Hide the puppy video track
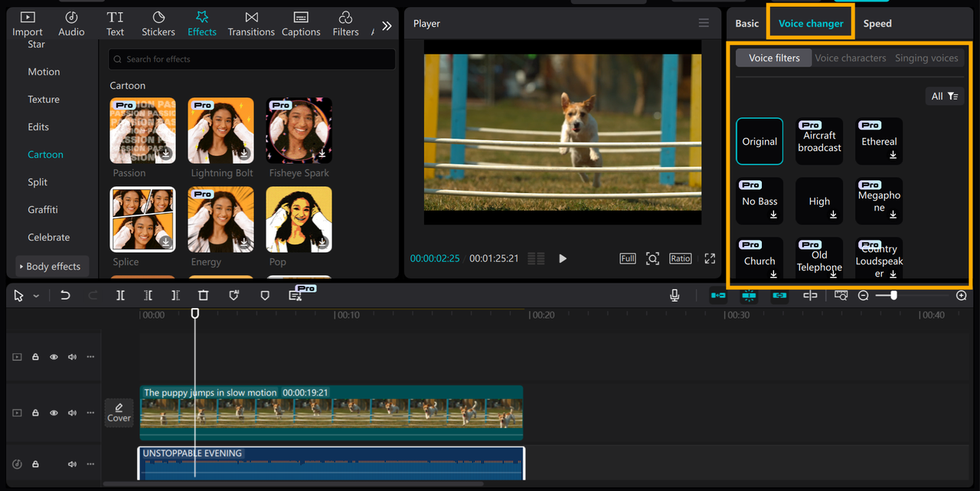The height and width of the screenshot is (491, 980). (54, 413)
